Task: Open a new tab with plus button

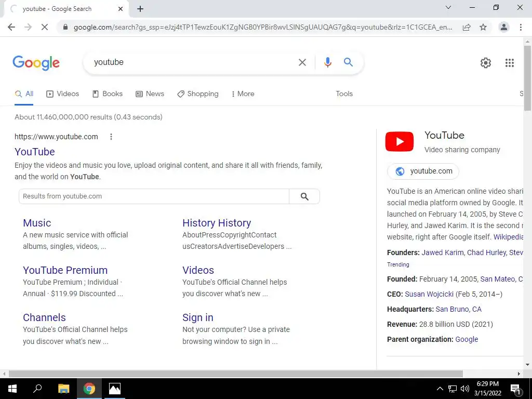Action: tap(140, 9)
